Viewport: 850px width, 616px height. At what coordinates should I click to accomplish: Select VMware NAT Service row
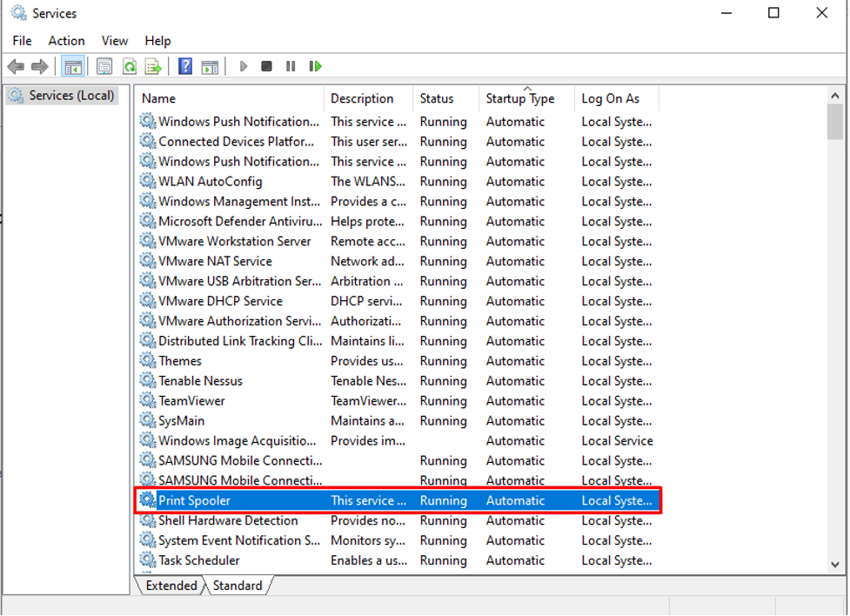pyautogui.click(x=398, y=261)
